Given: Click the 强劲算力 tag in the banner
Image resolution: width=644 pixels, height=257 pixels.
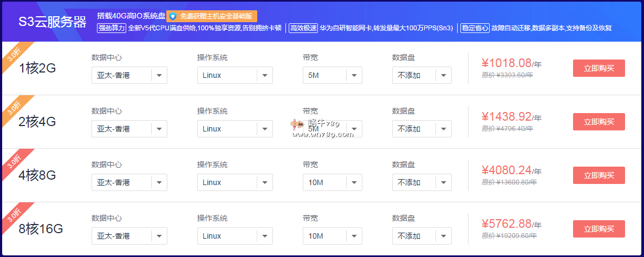Looking at the screenshot, I should (111, 28).
